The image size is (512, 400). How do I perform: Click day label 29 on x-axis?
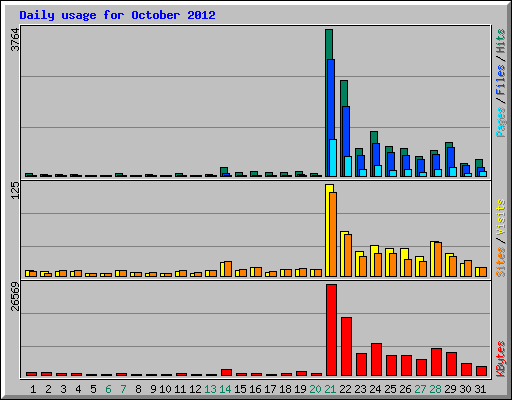point(450,389)
